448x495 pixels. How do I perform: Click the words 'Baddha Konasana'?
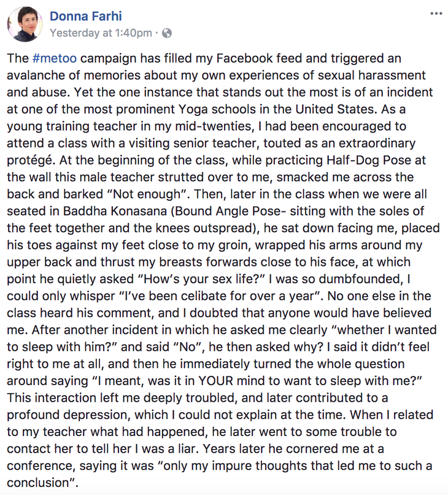[115, 211]
